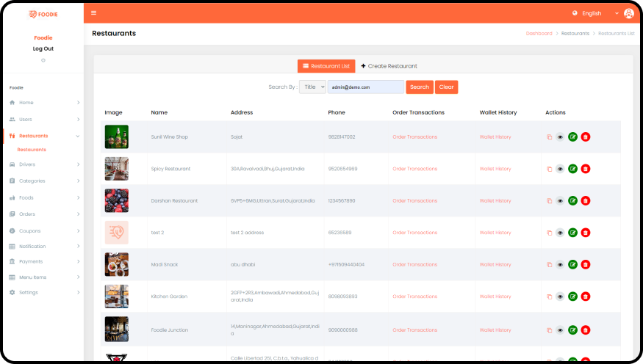Click the copy icon for Sunil Wine Shop
Viewport: 643px width, 364px height.
[x=549, y=137]
